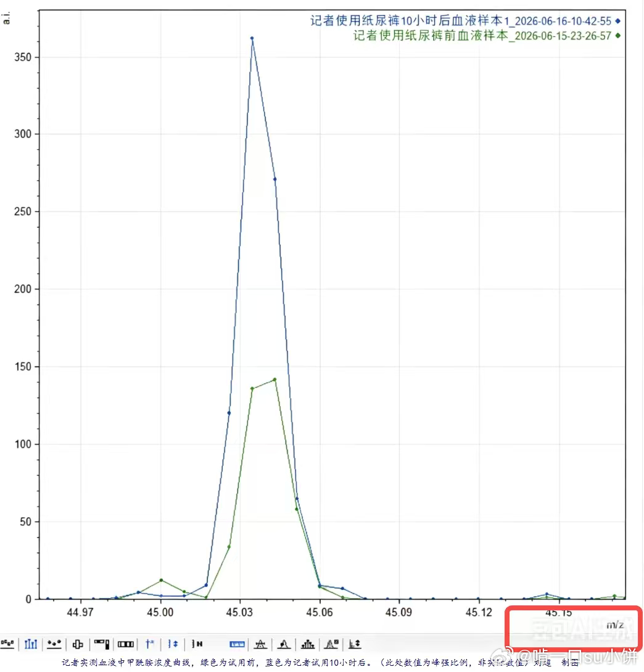644x672 pixels.
Task: Click the blue diamond legend marker
Action: tap(618, 20)
